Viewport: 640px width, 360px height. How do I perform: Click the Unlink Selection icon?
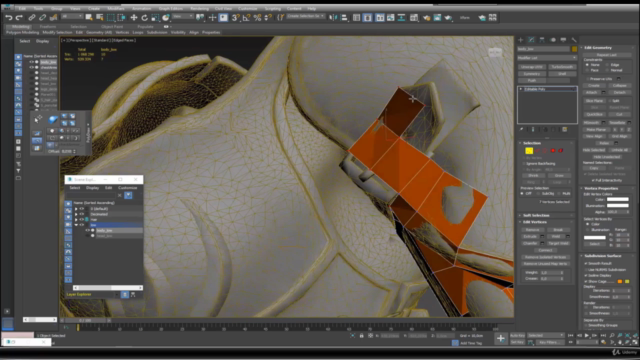42,18
